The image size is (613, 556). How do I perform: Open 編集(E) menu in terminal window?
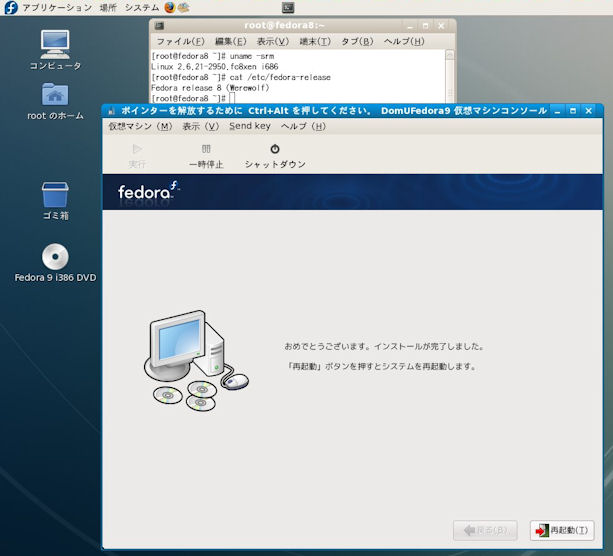(231, 41)
